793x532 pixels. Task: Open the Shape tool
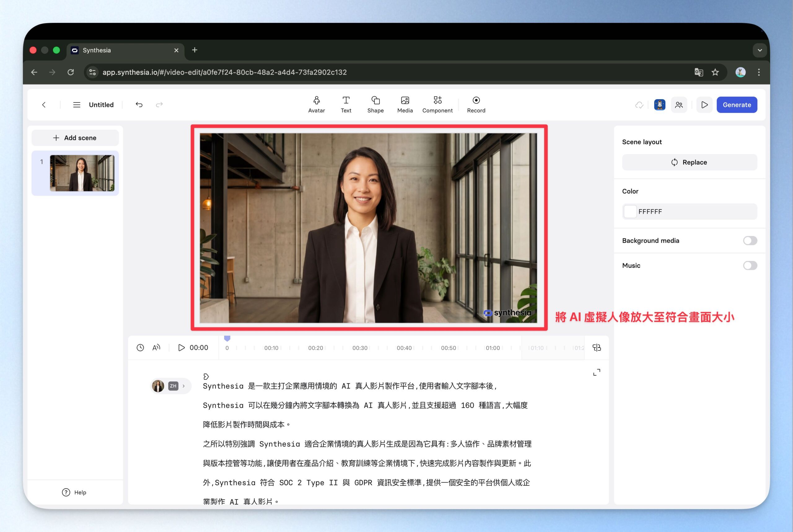375,104
